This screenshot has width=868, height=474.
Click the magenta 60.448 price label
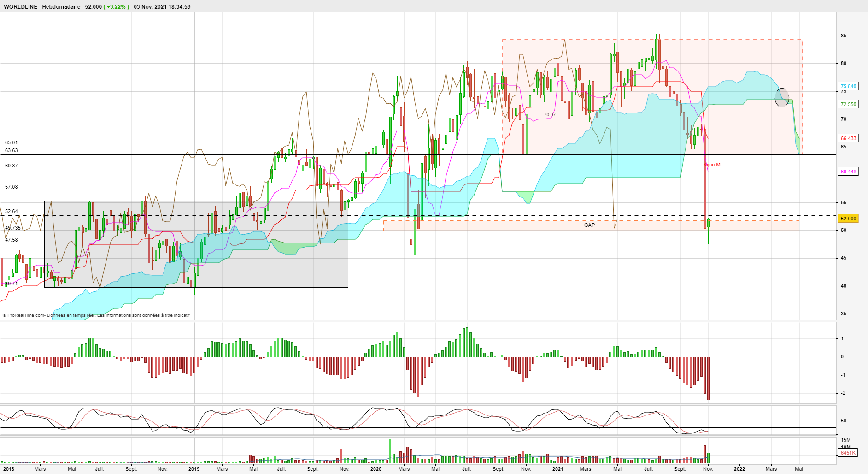[x=848, y=172]
